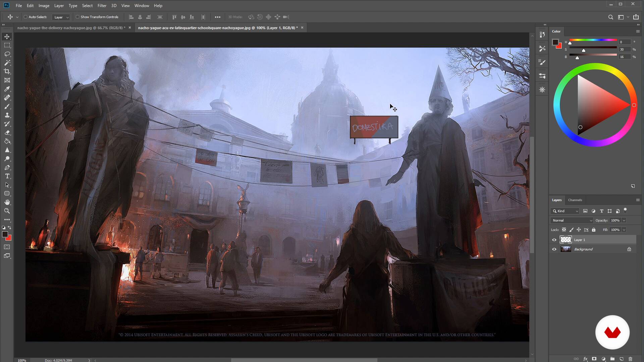
Task: Open the Color panel flyout menu
Action: pyautogui.click(x=638, y=31)
